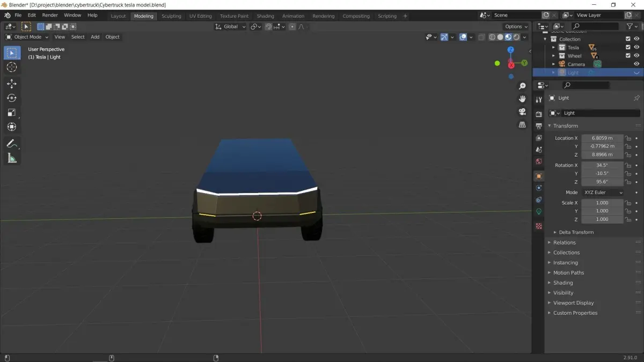Open the Render properties tab

[x=539, y=114]
